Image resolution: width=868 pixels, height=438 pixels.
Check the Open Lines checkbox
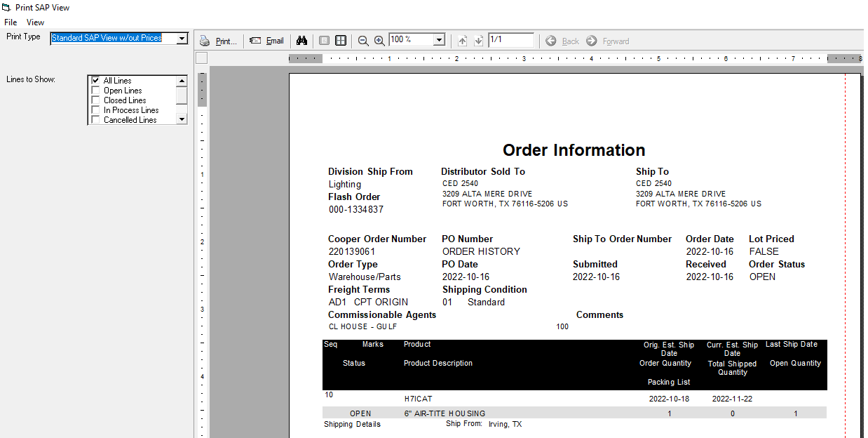[x=96, y=91]
